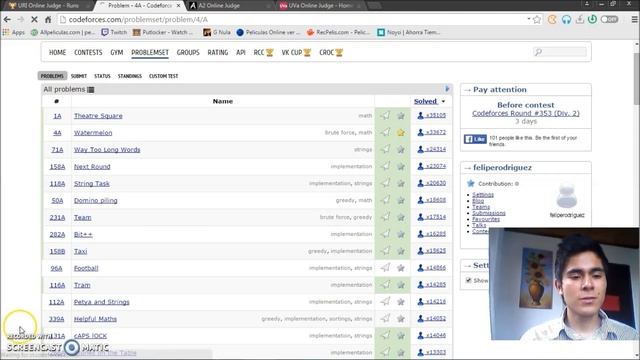Screen dimensions: 640x360
Task: Open the Submissions link in sidebar
Action: tap(489, 213)
